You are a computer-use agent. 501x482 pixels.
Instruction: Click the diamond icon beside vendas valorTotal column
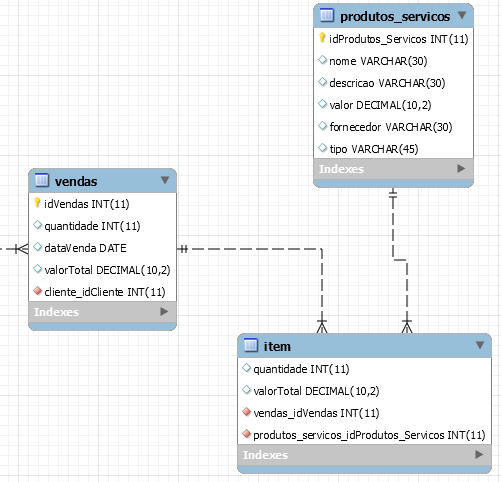[38, 269]
